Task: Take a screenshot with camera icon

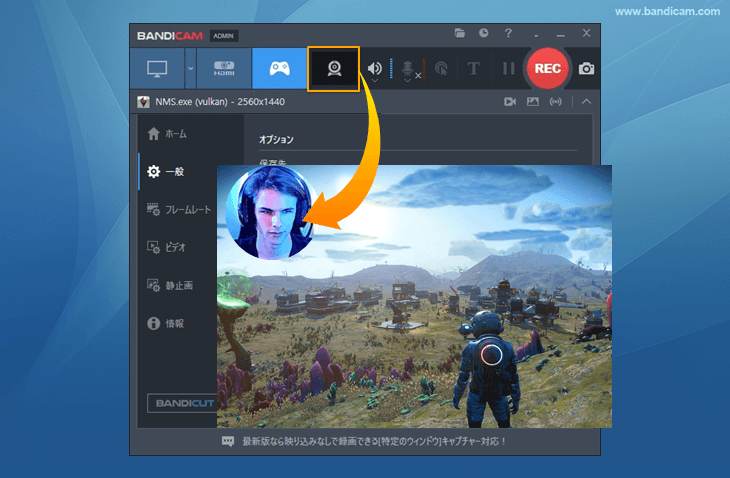Action: click(x=586, y=68)
